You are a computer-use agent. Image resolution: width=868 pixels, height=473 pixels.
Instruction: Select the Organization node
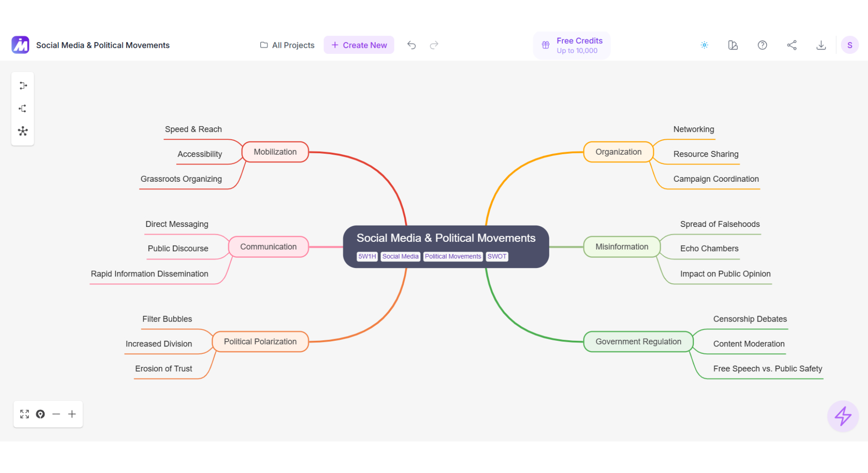[x=619, y=152]
